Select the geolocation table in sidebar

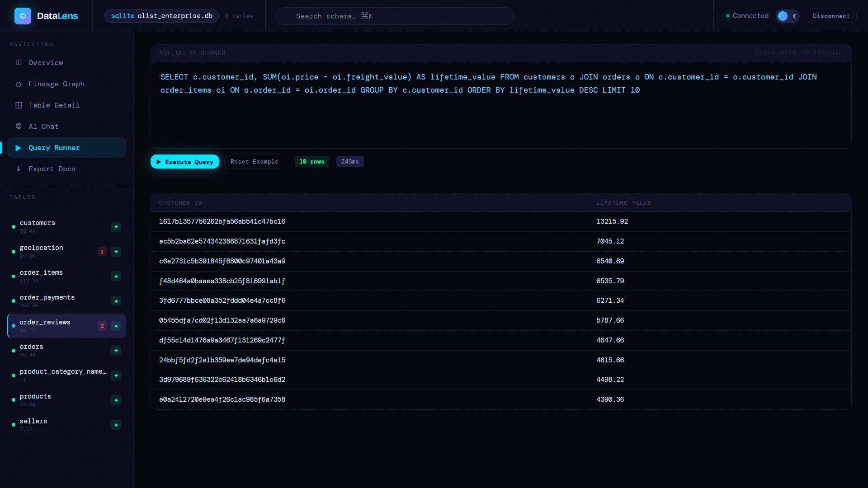click(66, 252)
